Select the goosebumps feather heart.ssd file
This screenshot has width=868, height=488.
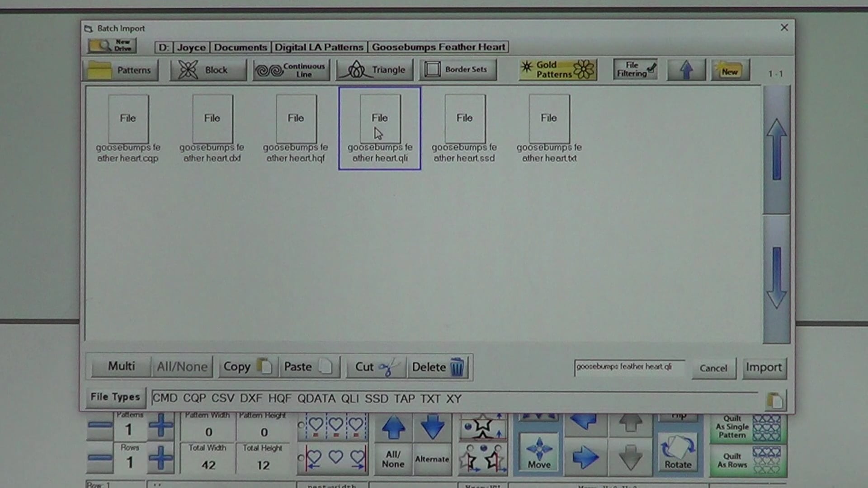[464, 127]
